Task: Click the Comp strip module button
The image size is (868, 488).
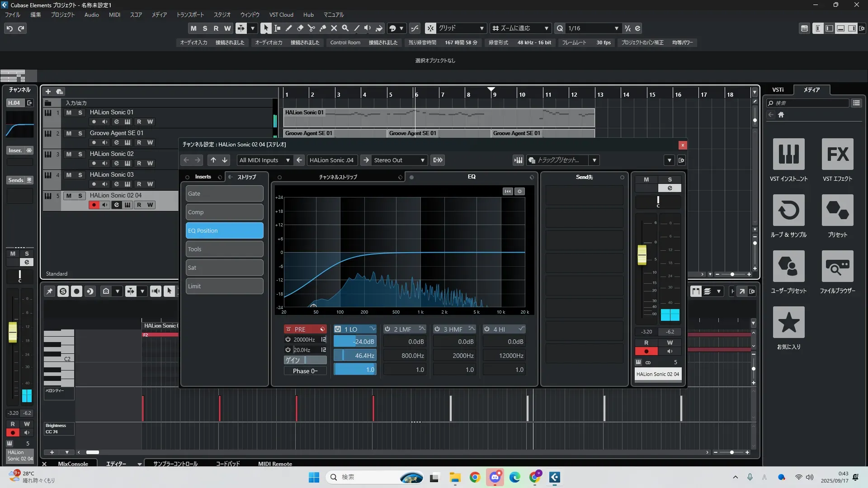Action: tap(224, 212)
